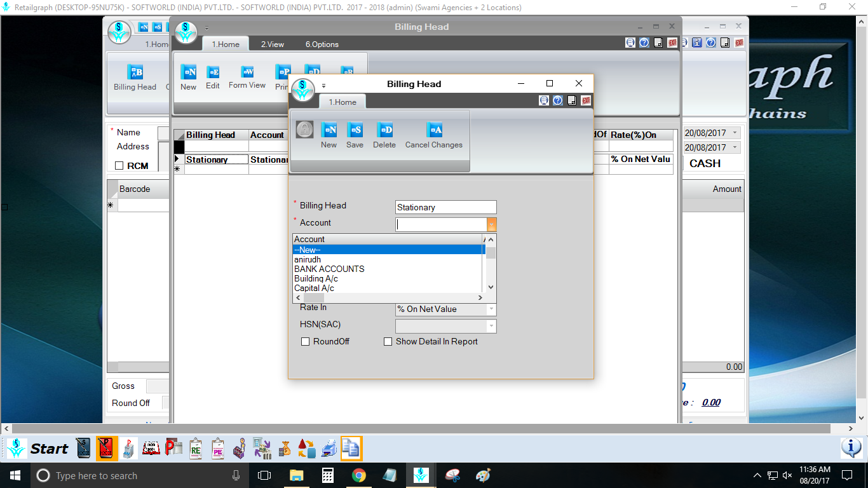Click the highlighted documents copy icon in bottom toolbar

coord(351,448)
